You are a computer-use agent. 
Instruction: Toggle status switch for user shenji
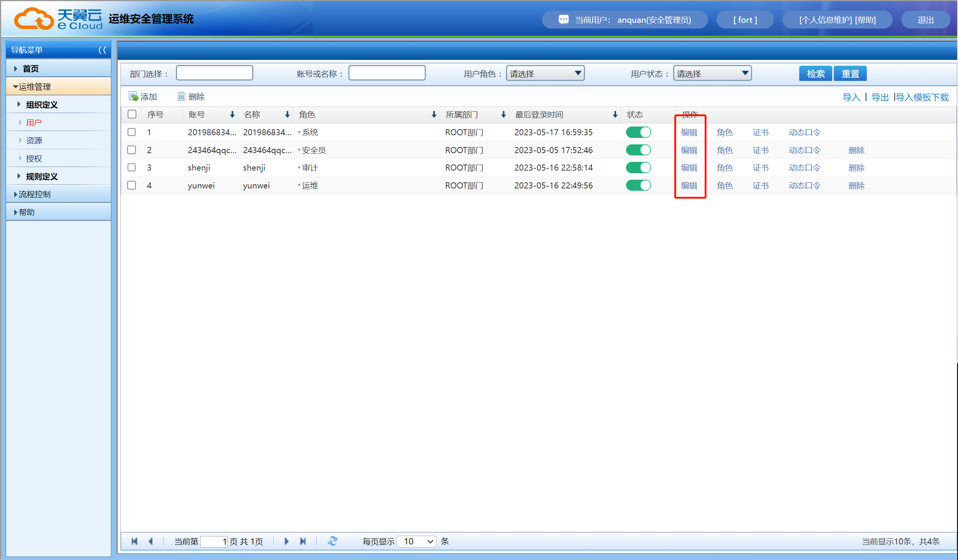[x=638, y=168]
